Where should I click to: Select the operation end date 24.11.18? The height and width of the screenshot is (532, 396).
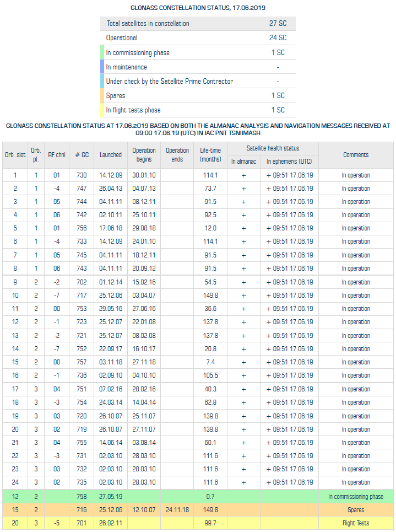click(x=177, y=510)
